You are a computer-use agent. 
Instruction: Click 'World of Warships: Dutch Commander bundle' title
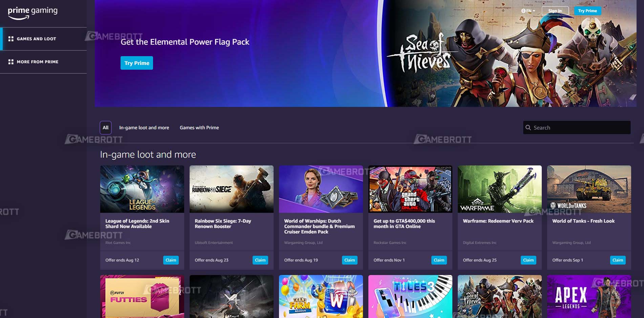pyautogui.click(x=319, y=226)
